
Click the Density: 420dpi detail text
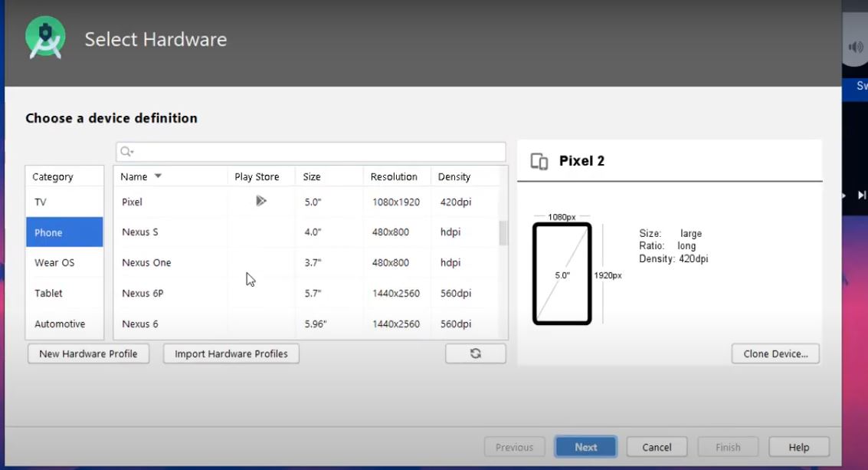(x=673, y=259)
